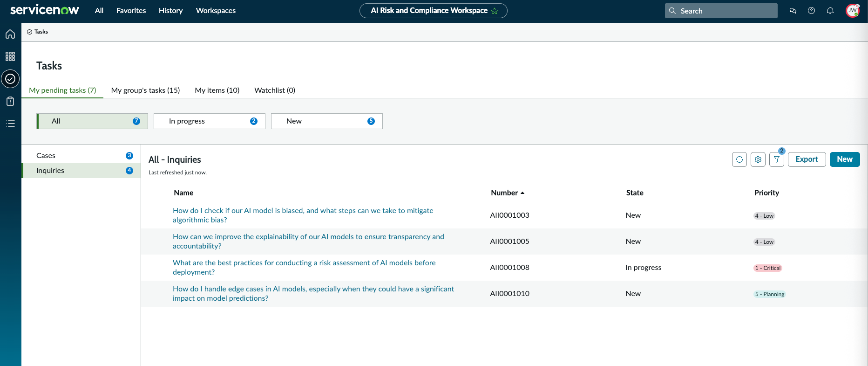868x366 pixels.
Task: Click number AII0001010
Action: pos(509,294)
